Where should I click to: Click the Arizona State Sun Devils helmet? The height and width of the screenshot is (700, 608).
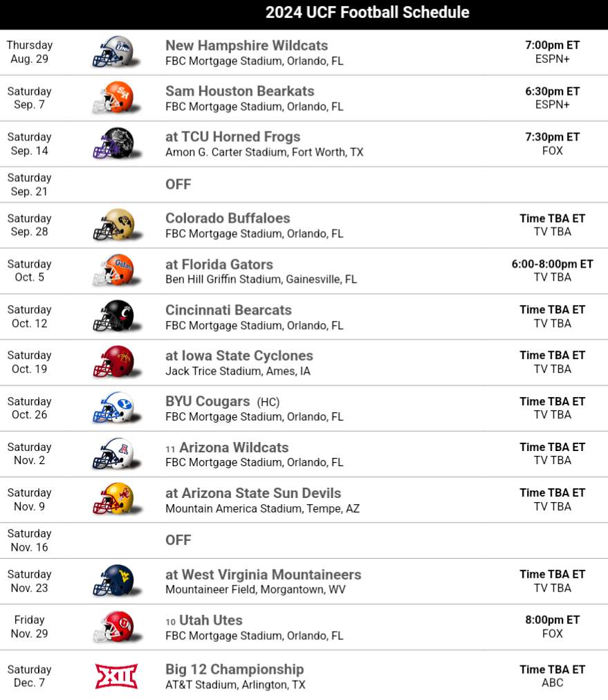(114, 499)
